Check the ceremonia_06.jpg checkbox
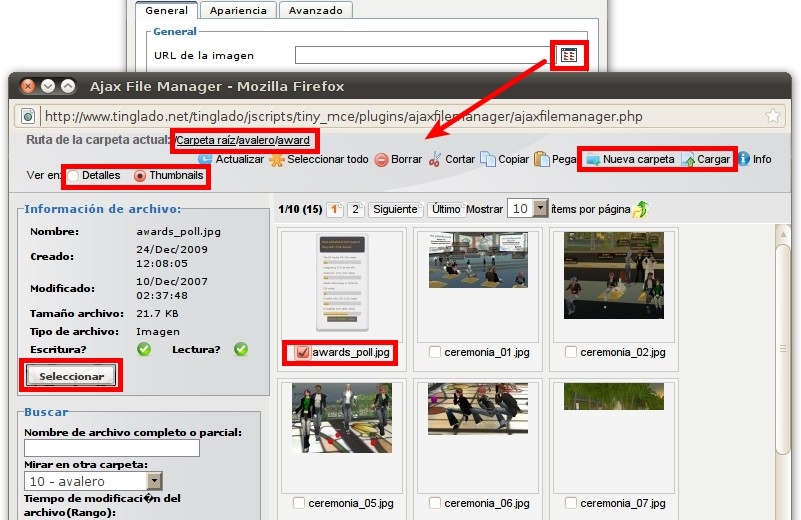This screenshot has width=801, height=520. point(435,503)
